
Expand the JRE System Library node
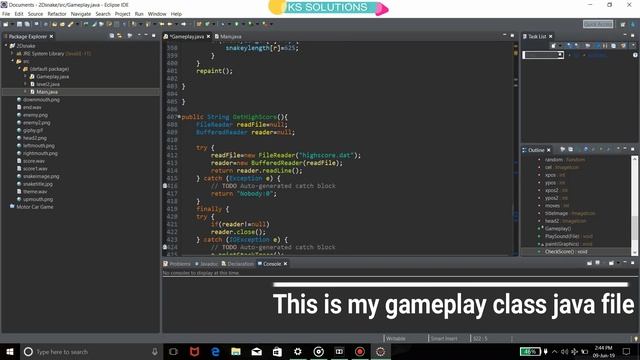click(12, 53)
